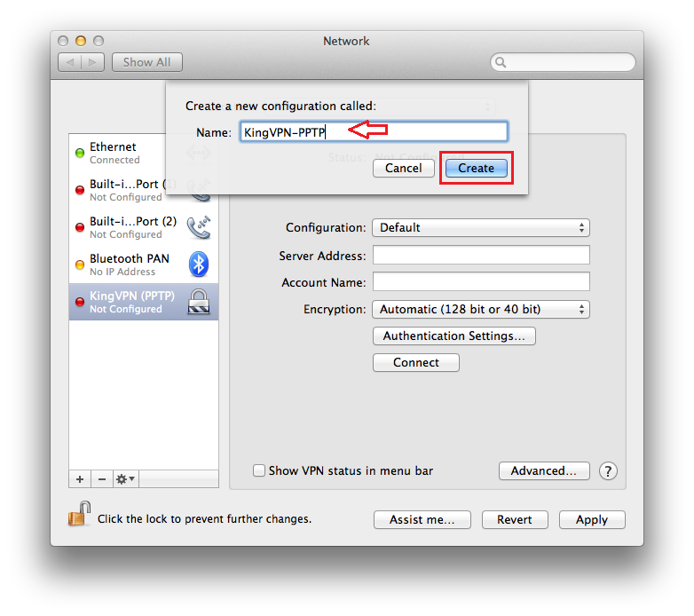
Task: Apply the network changes
Action: click(592, 519)
